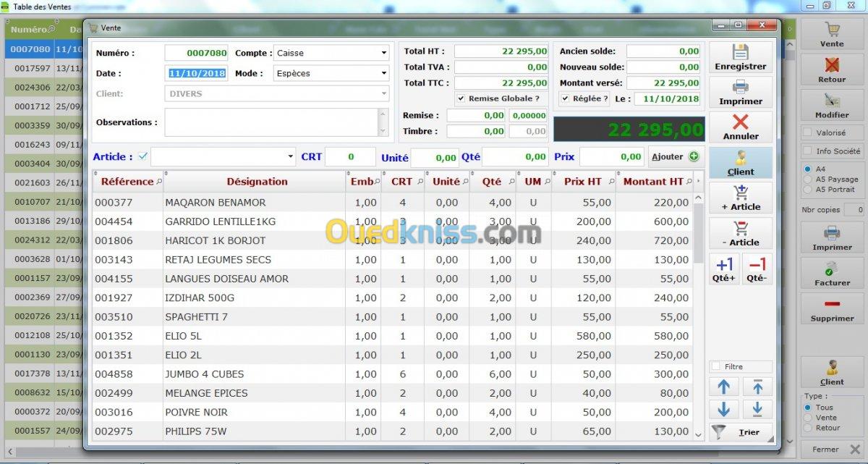
Task: Increase quantity with the Qté+ button
Action: 724,269
